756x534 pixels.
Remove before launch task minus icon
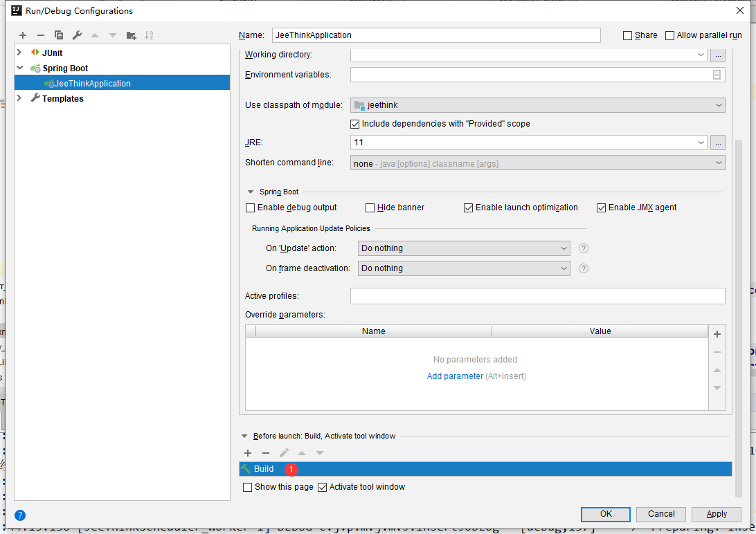[x=266, y=453]
